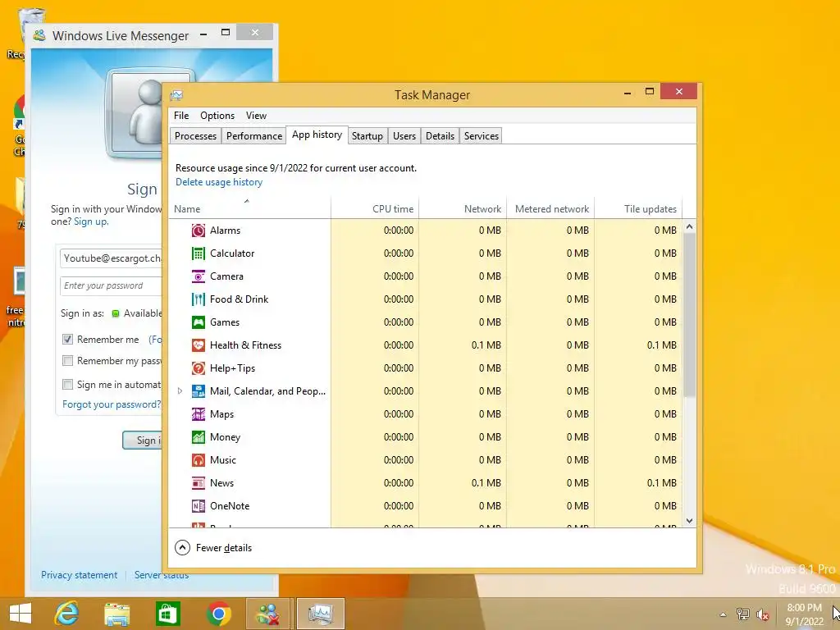Show hidden tray icons arrow
This screenshot has height=630, width=840.
724,614
